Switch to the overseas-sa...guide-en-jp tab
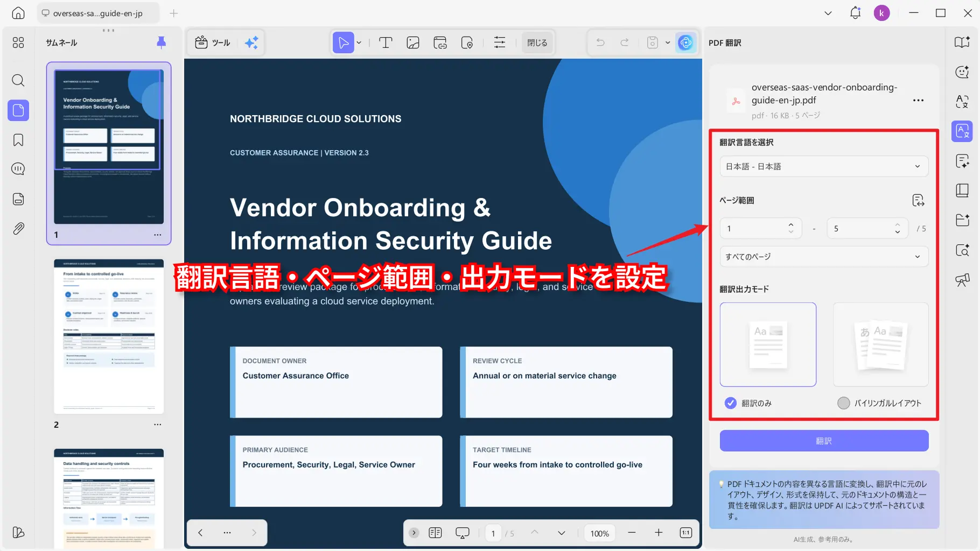980x551 pixels. tap(98, 13)
